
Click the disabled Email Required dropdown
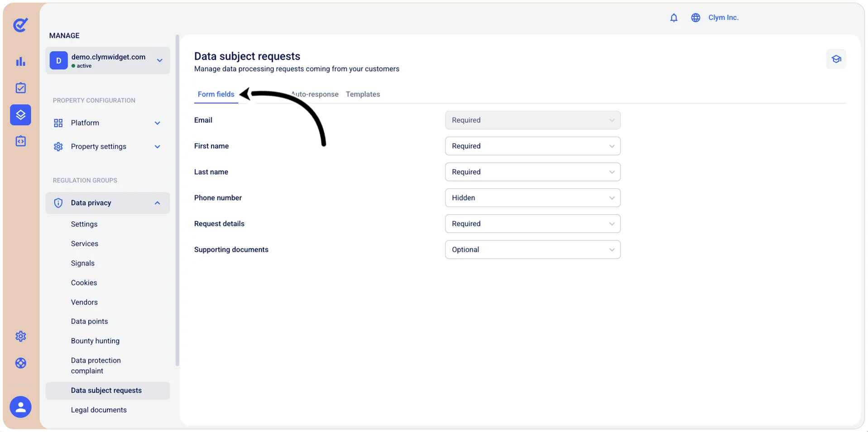532,120
